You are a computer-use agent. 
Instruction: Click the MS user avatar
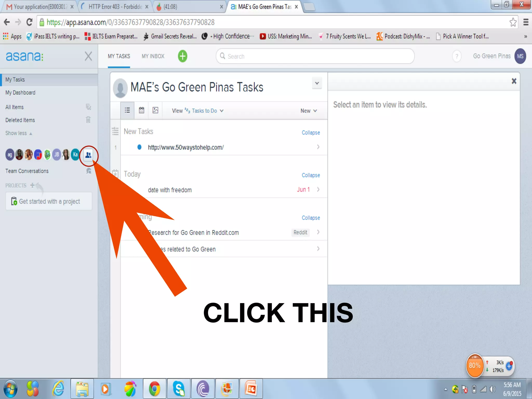click(x=520, y=56)
